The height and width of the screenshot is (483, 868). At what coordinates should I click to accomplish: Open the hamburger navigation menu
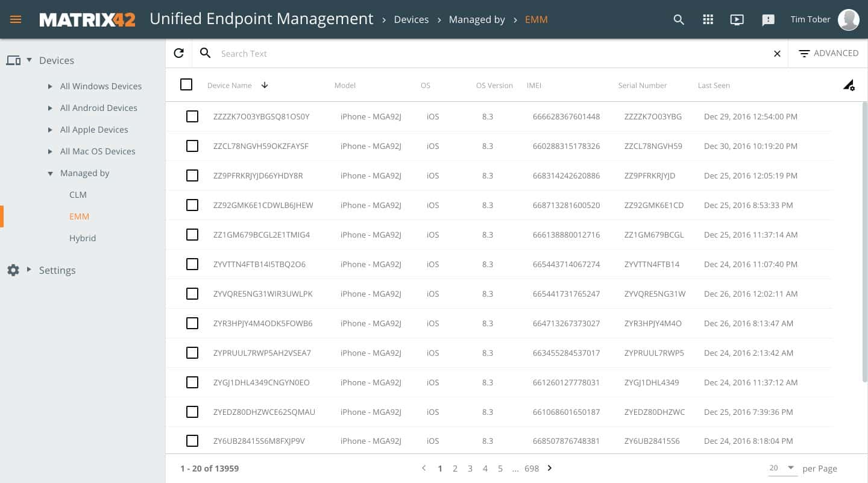[16, 19]
